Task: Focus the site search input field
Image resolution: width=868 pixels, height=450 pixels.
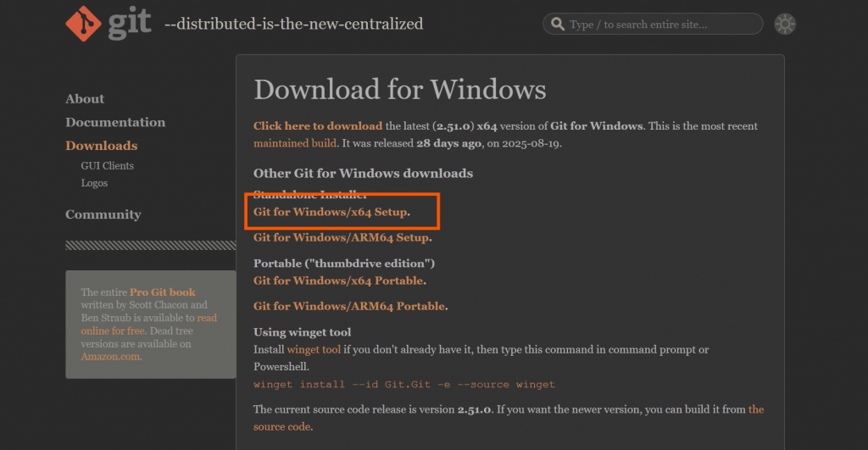Action: (x=653, y=24)
